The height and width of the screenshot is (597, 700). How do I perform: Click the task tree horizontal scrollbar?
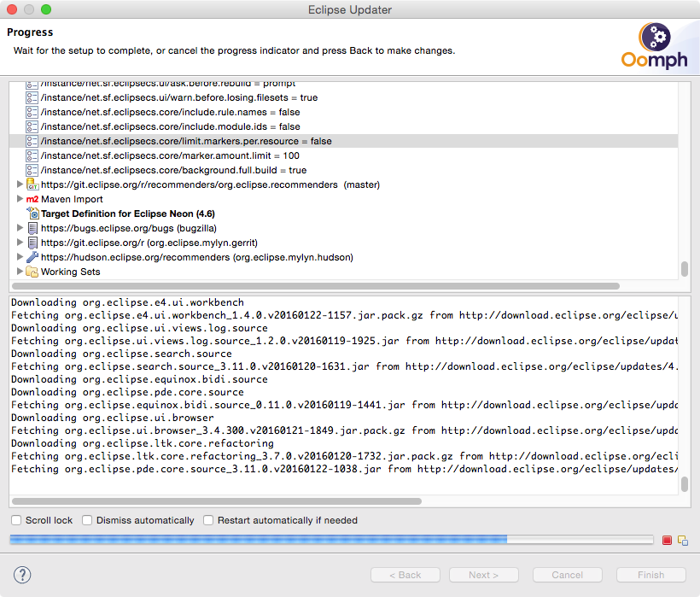316,286
